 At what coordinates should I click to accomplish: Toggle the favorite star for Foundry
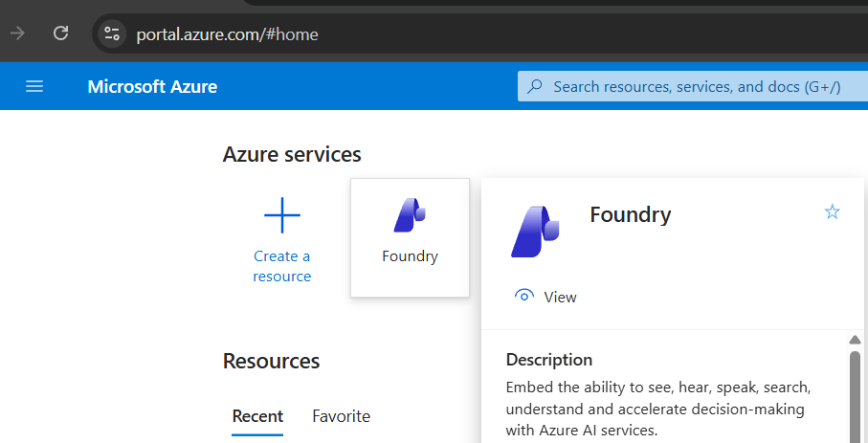[832, 212]
